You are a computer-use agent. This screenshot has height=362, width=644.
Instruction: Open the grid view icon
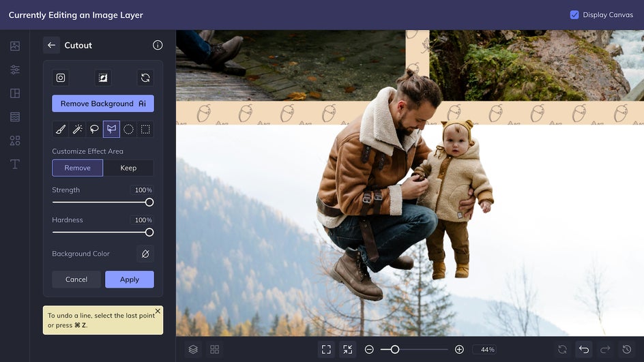click(x=214, y=349)
